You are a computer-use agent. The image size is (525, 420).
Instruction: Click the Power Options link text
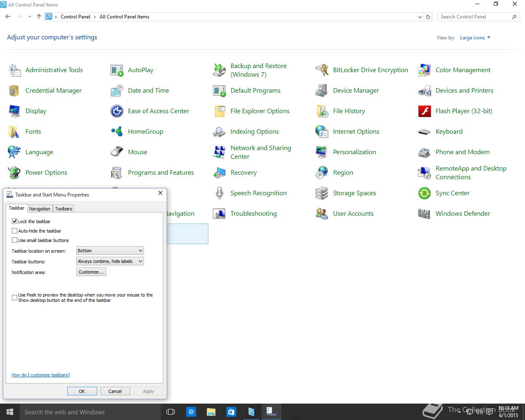46,173
